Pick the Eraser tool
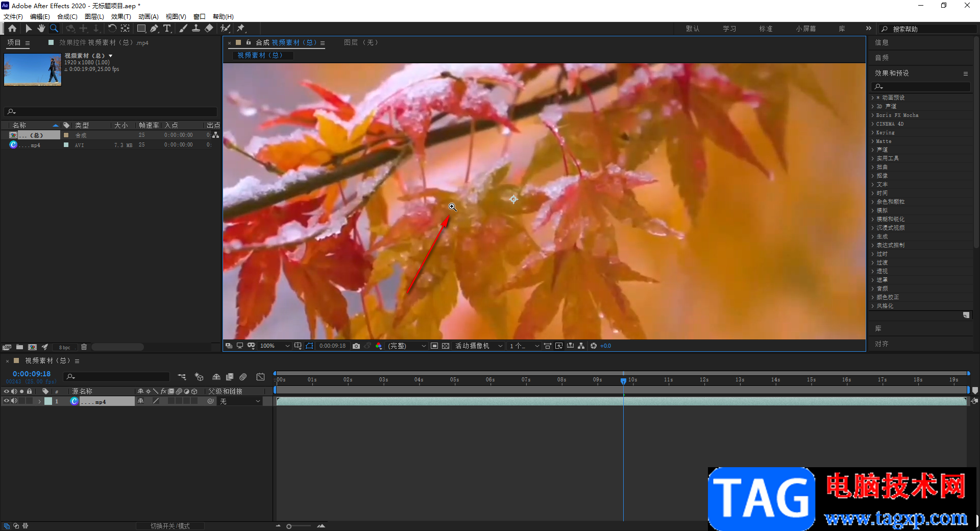Image resolution: width=980 pixels, height=531 pixels. click(209, 29)
